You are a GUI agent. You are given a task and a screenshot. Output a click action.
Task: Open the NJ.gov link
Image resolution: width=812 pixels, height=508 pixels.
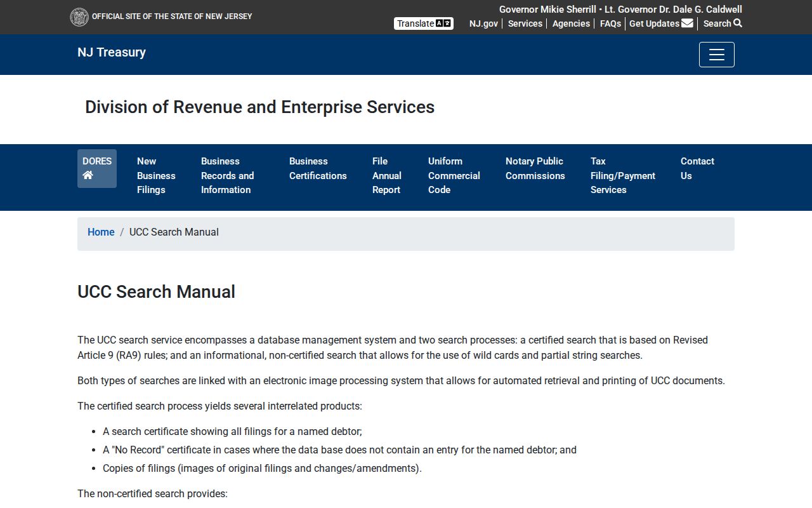click(x=483, y=23)
